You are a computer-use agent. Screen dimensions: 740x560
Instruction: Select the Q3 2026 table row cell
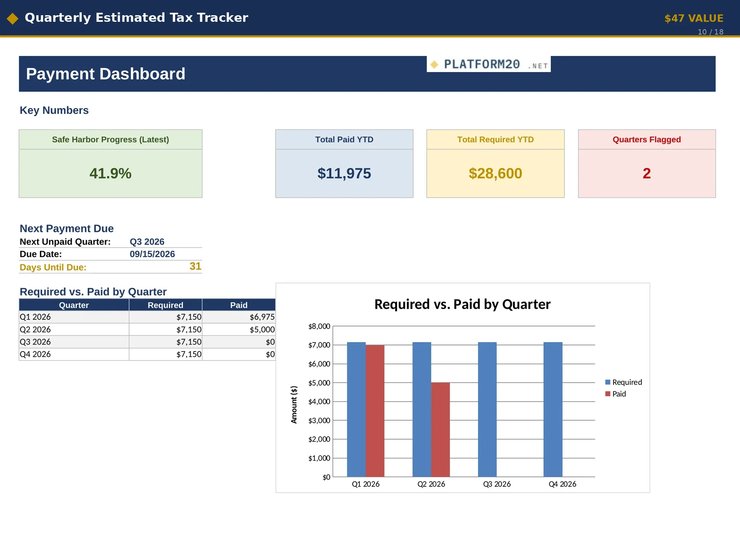(74, 342)
